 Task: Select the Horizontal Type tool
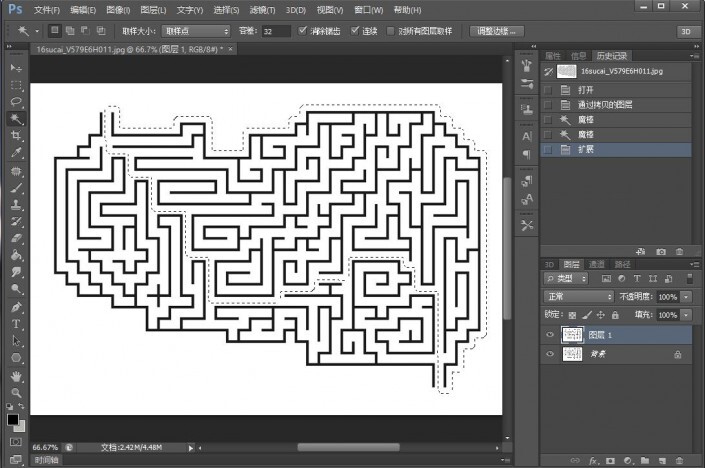16,324
